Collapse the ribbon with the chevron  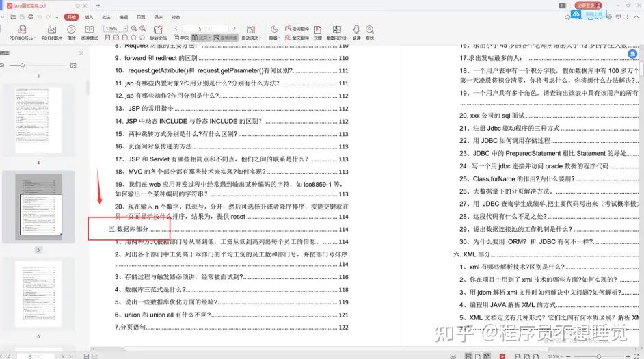tap(636, 17)
